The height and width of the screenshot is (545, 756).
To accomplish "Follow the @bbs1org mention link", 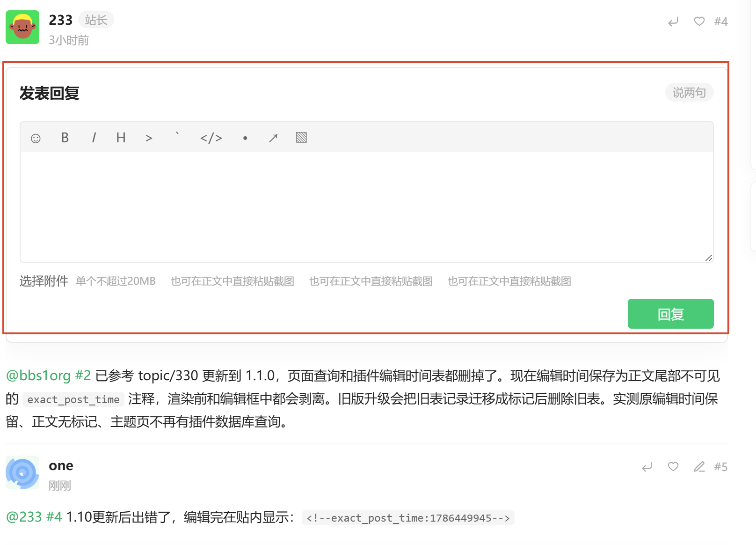I will 38,376.
